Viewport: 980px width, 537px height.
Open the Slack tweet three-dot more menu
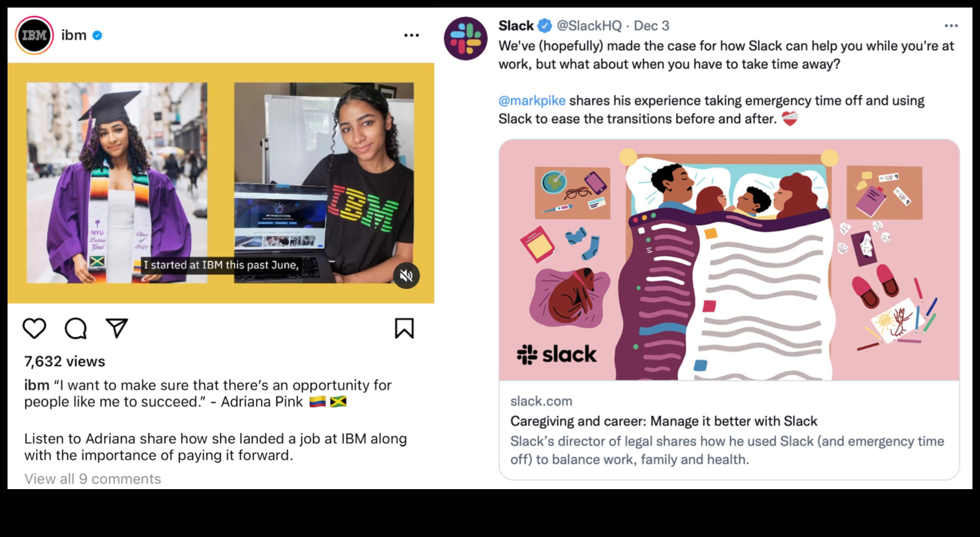pos(951,26)
